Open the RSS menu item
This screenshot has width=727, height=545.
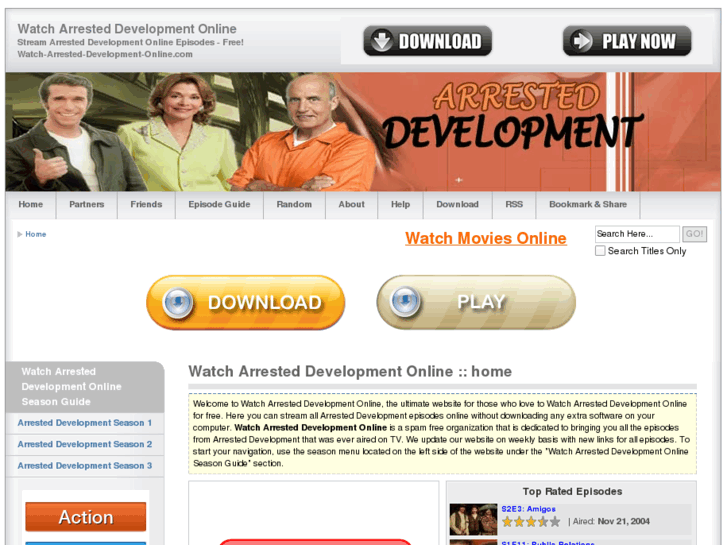[x=514, y=205]
